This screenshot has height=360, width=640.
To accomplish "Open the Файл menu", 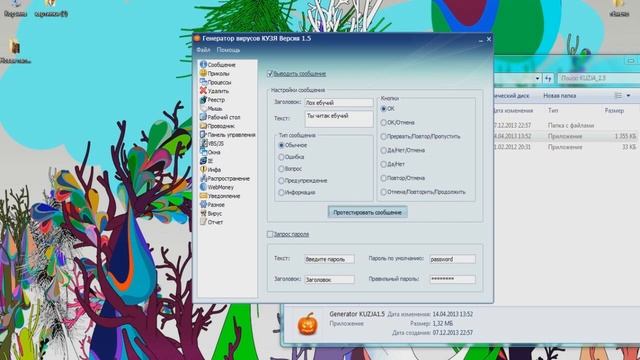I will pyautogui.click(x=203, y=50).
